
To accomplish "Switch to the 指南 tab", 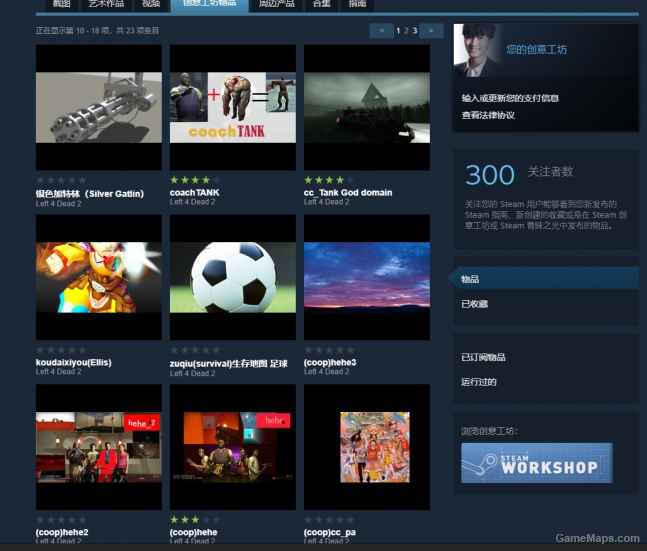I will [357, 4].
